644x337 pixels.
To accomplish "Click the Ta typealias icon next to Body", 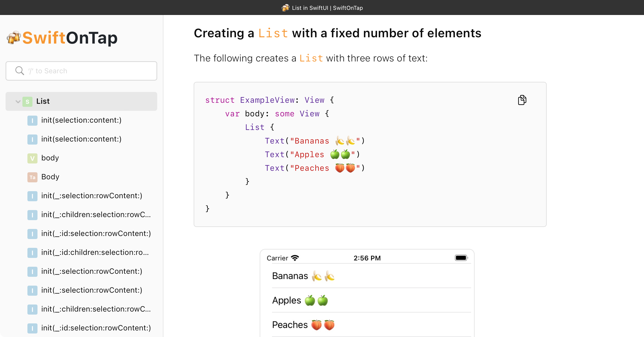I will tap(32, 177).
